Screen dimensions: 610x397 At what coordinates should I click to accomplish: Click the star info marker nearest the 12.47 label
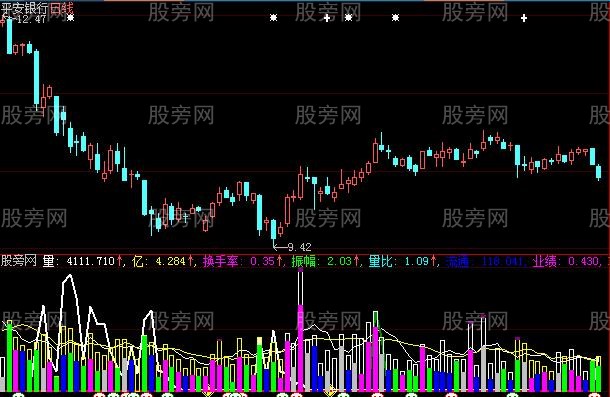point(70,18)
